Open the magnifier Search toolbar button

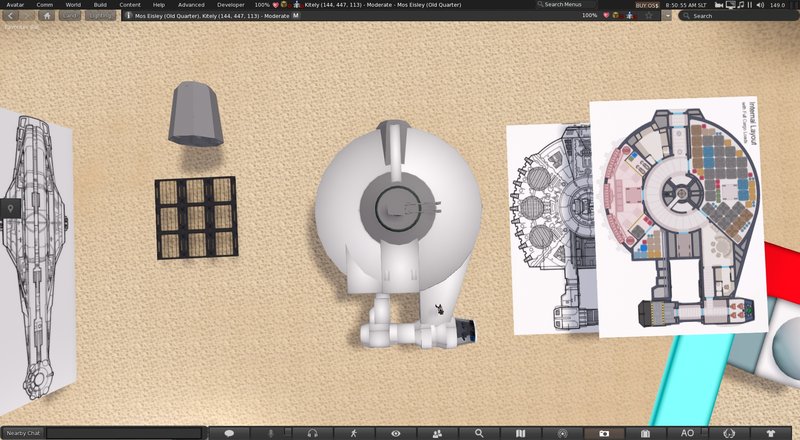click(479, 433)
